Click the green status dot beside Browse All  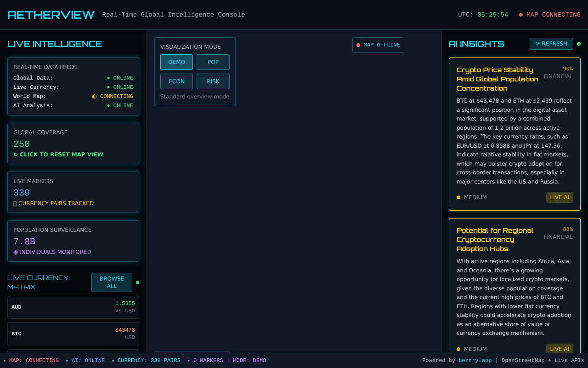click(138, 282)
